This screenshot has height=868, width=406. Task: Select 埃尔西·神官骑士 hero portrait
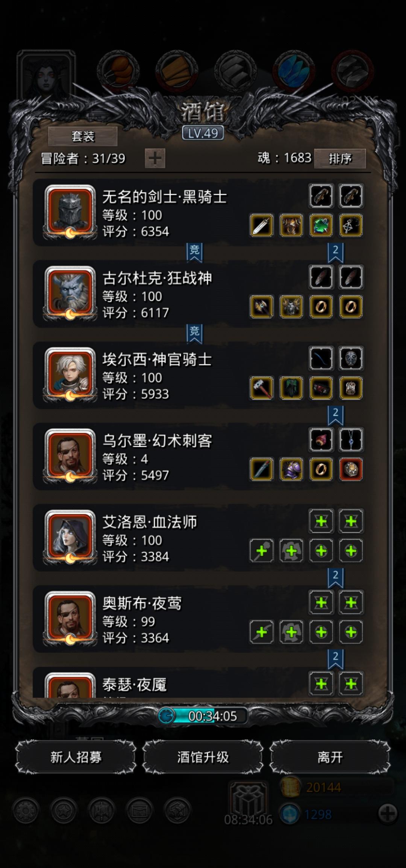pos(70,374)
